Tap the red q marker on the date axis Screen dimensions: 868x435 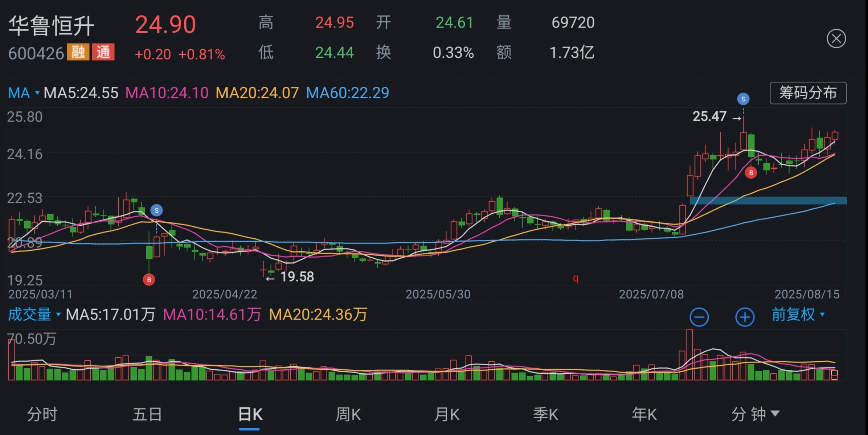point(576,279)
